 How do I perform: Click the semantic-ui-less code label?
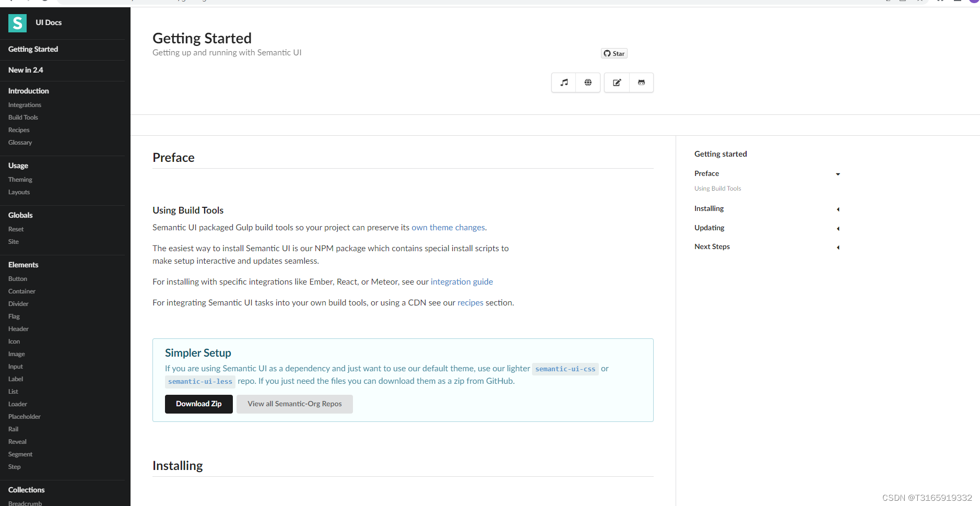point(200,381)
